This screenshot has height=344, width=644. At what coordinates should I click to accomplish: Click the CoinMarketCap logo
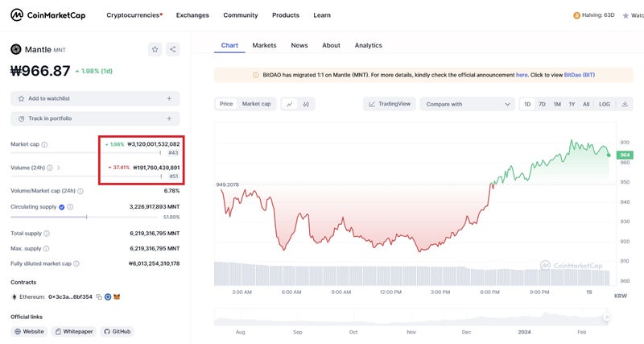point(48,15)
